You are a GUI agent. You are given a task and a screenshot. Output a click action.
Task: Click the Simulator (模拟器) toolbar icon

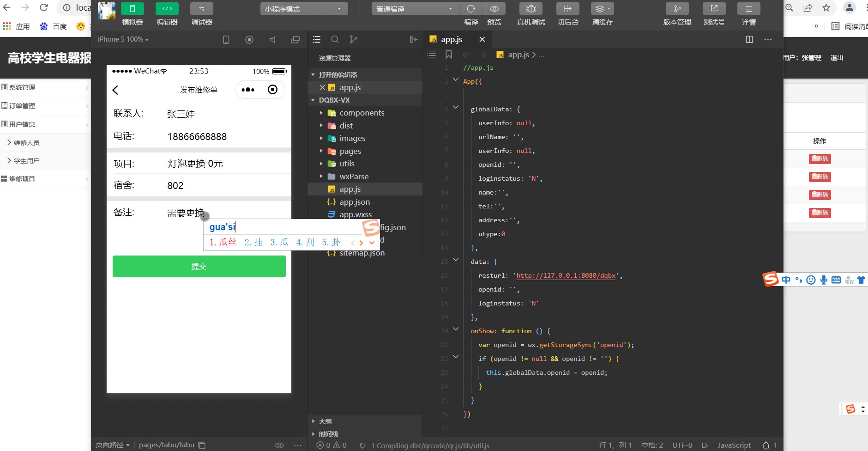tap(132, 9)
